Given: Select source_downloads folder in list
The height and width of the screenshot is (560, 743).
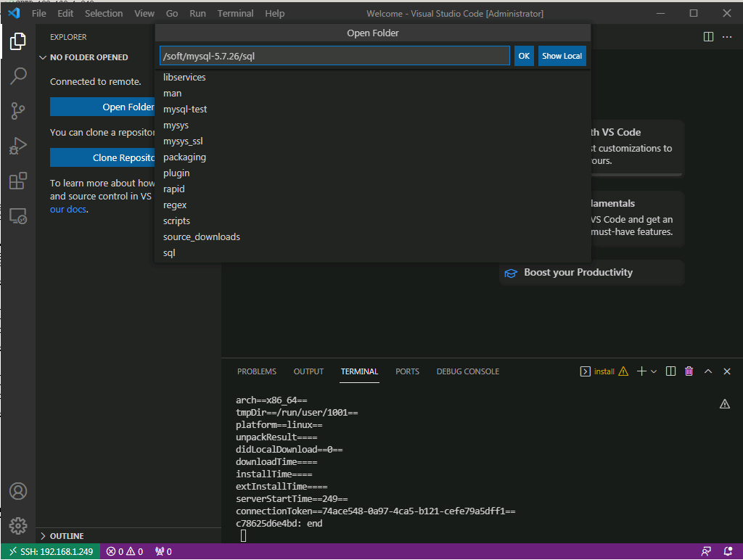Looking at the screenshot, I should click(373, 237).
